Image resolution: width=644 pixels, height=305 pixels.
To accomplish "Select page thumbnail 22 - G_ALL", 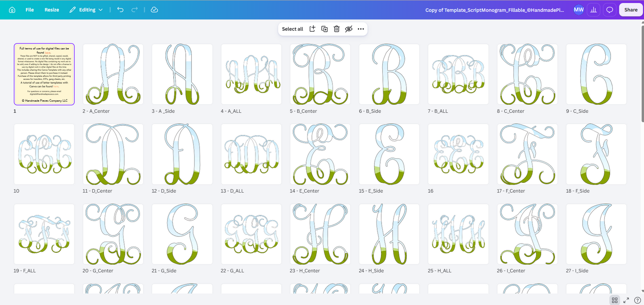I will point(251,234).
